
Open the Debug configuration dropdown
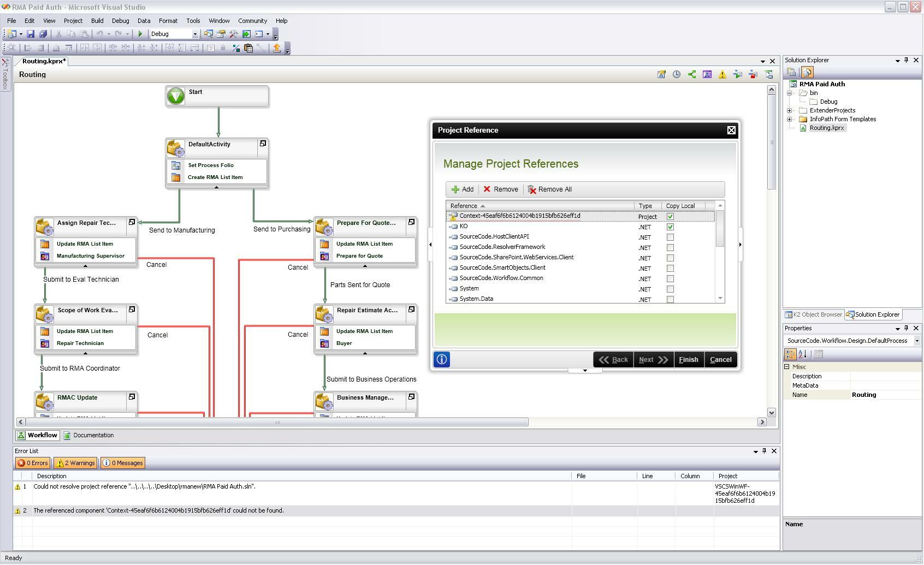(195, 34)
